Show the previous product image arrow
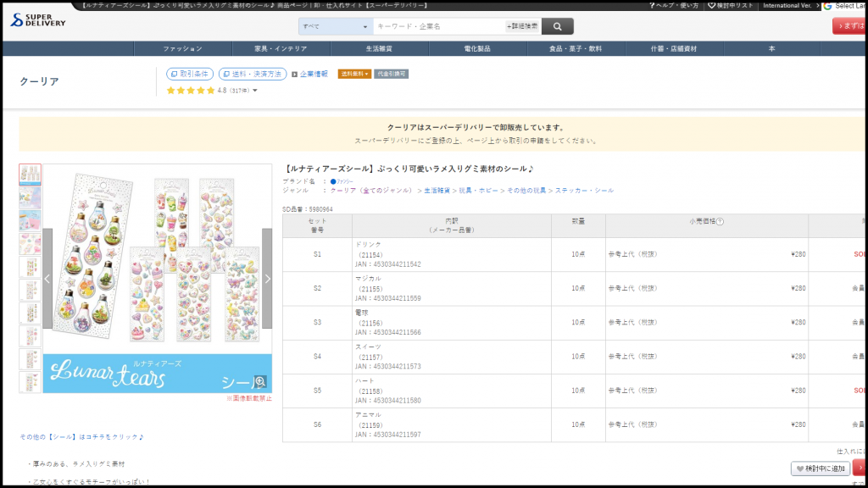Viewport: 868px width, 488px height. click(47, 279)
